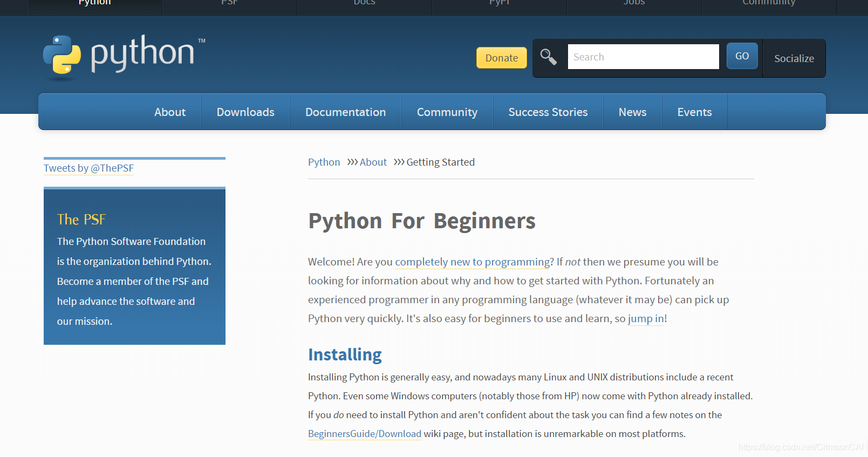Open the Community navigation menu
This screenshot has width=868, height=457.
[x=447, y=112]
